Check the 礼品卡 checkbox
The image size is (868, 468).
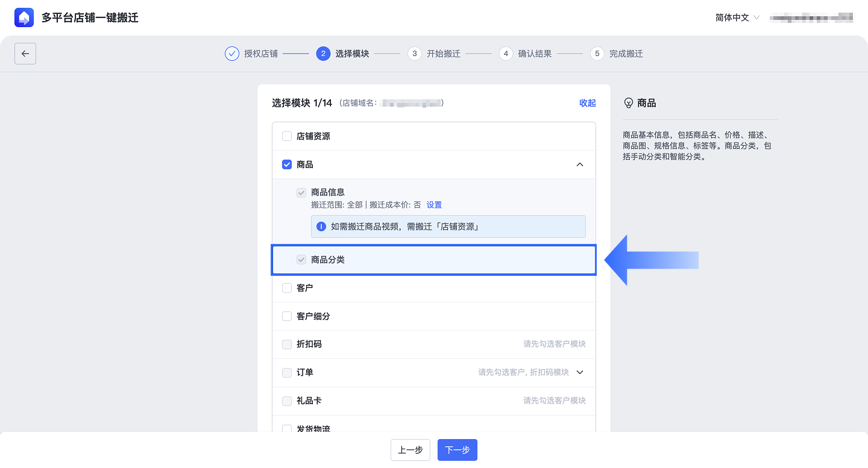[287, 401]
